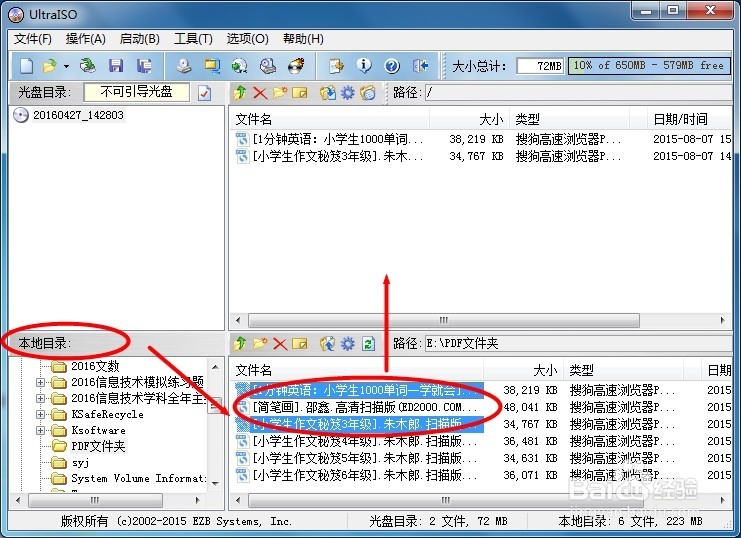The width and height of the screenshot is (741, 538).
Task: Click the red X Delete icon in disc pane
Action: tap(260, 93)
